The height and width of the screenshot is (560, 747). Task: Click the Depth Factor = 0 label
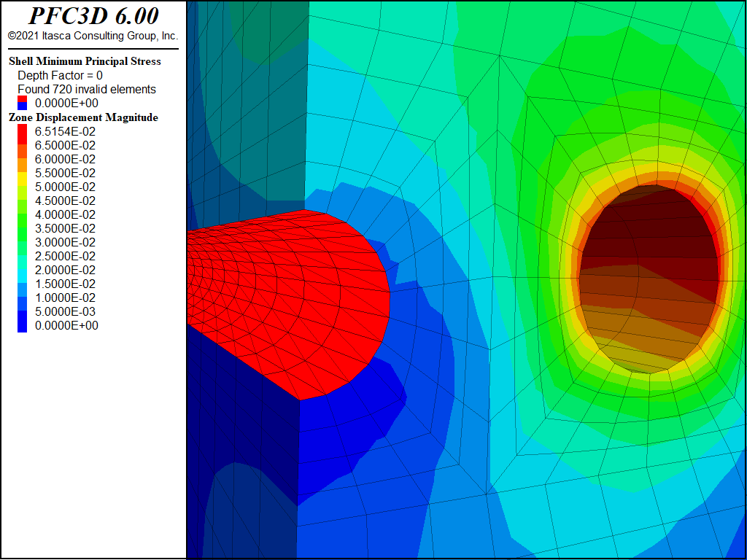60,75
